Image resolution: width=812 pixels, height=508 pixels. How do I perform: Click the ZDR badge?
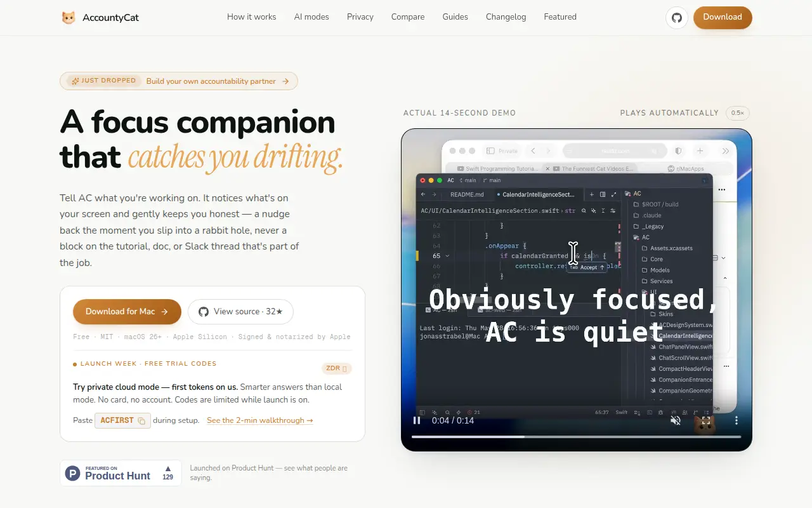point(336,368)
